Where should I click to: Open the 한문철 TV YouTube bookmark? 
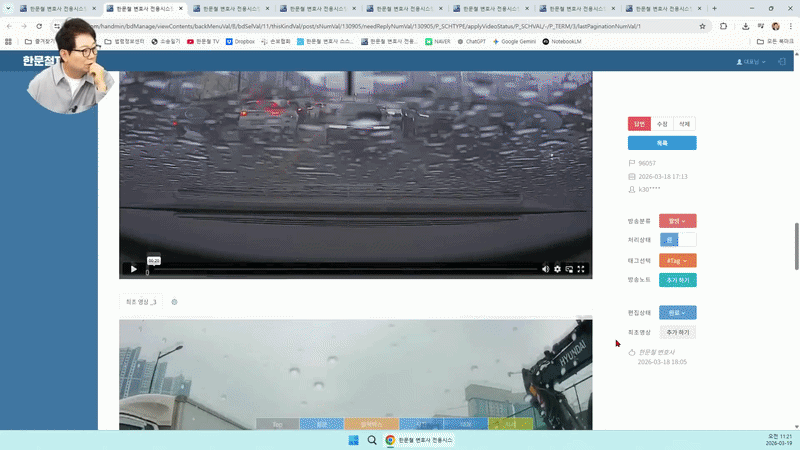click(203, 41)
